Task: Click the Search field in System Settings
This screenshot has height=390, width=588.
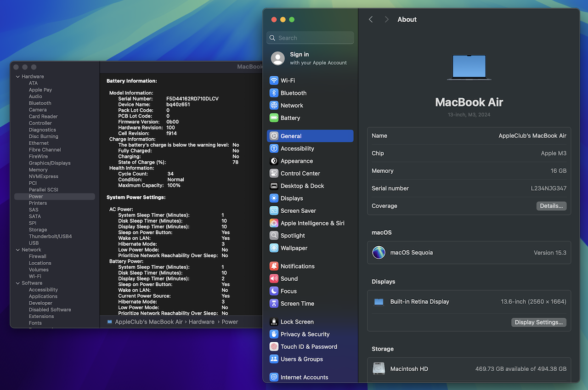Action: tap(310, 38)
